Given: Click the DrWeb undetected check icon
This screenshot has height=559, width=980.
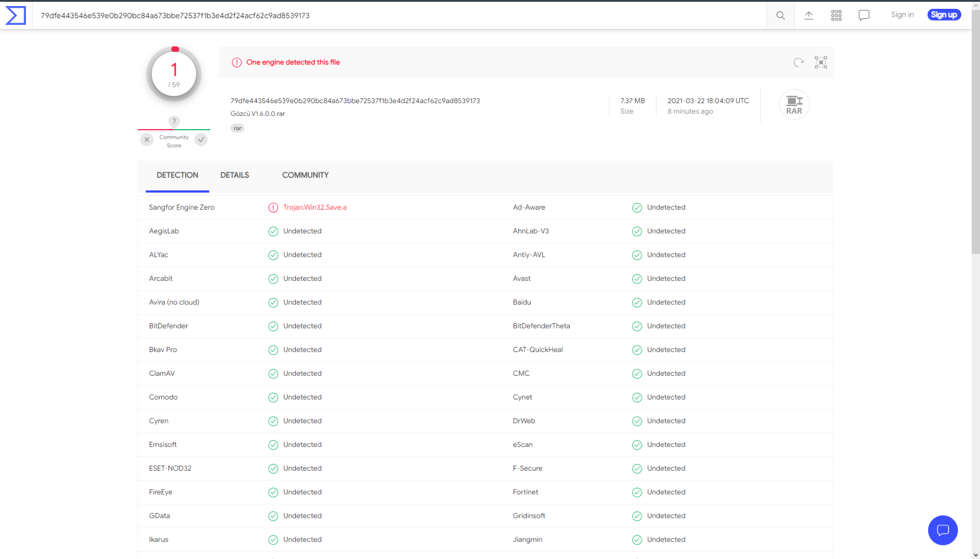Looking at the screenshot, I should pyautogui.click(x=637, y=421).
